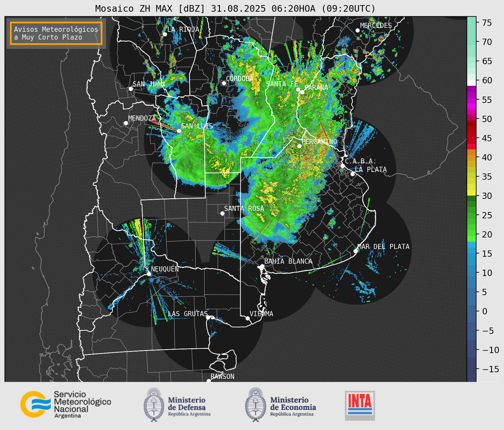Click the La Rioja city marker dot
Screen dimensions: 504x430
pyautogui.click(x=165, y=34)
